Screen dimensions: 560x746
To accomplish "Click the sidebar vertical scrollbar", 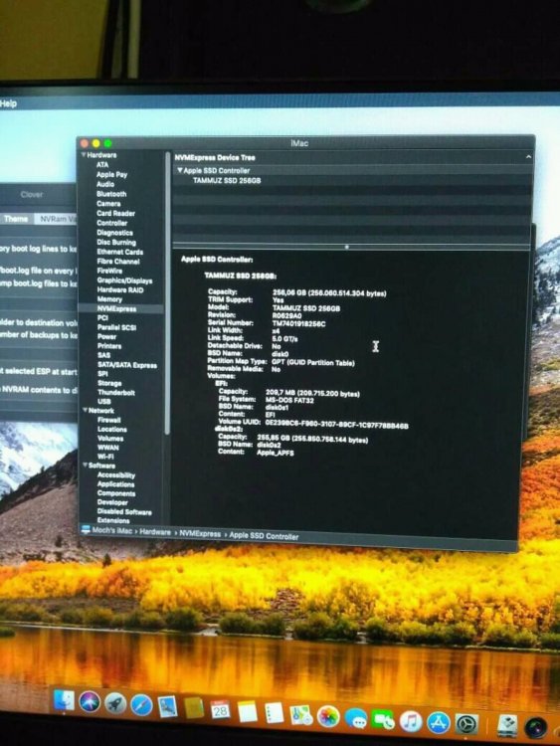I will pos(167,292).
